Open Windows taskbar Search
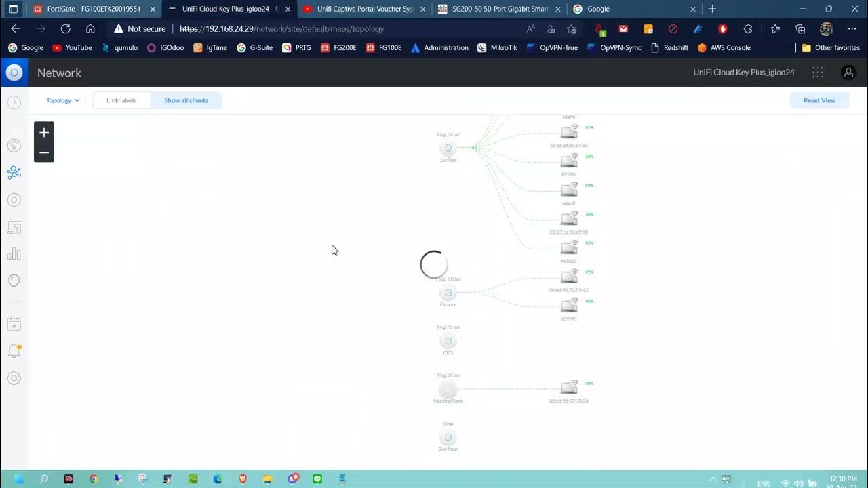Viewport: 868px width, 488px height. [x=44, y=479]
